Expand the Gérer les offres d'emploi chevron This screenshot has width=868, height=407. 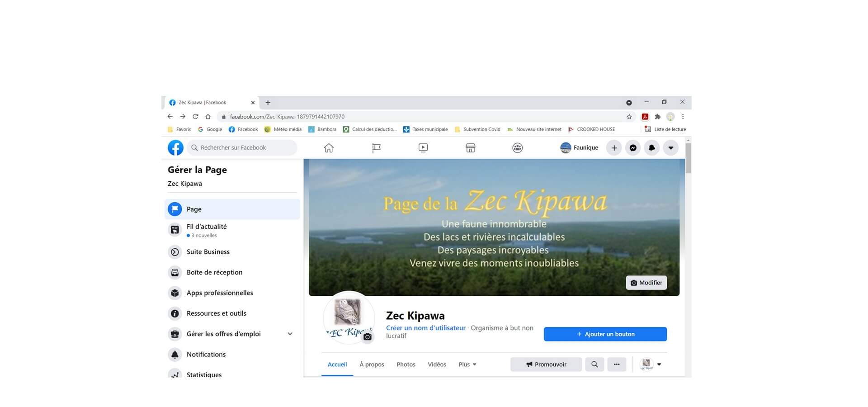(x=290, y=334)
